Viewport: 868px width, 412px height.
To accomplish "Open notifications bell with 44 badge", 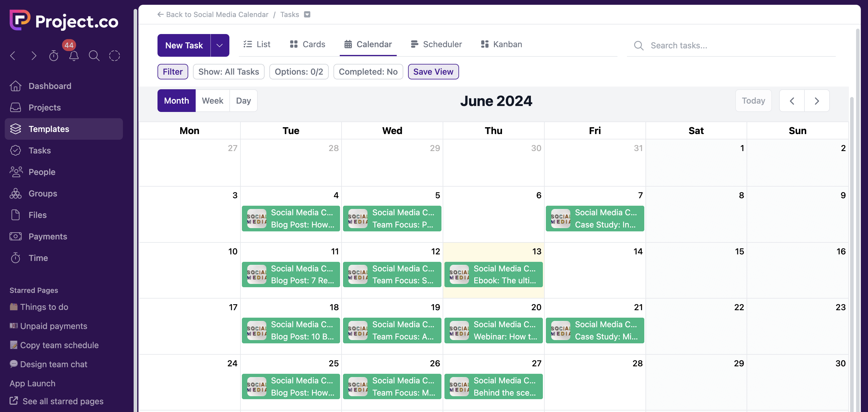I will pyautogui.click(x=74, y=56).
